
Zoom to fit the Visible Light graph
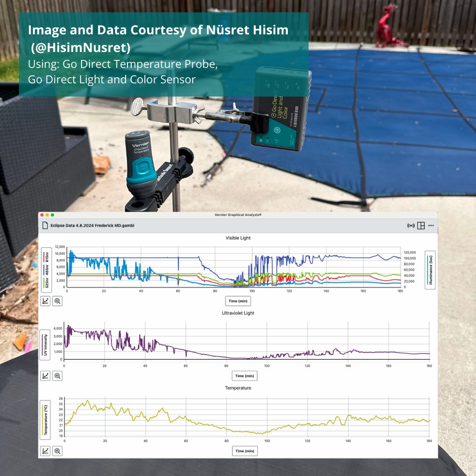pos(56,301)
